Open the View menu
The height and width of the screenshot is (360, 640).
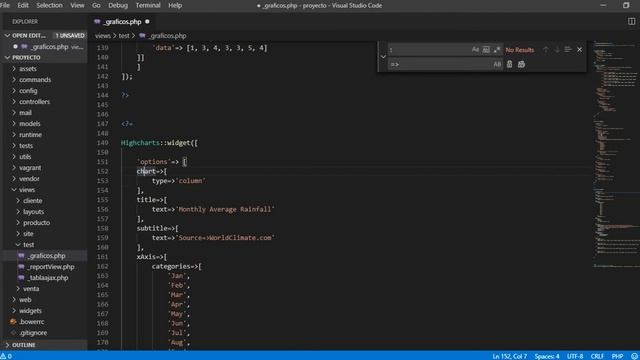tap(77, 5)
